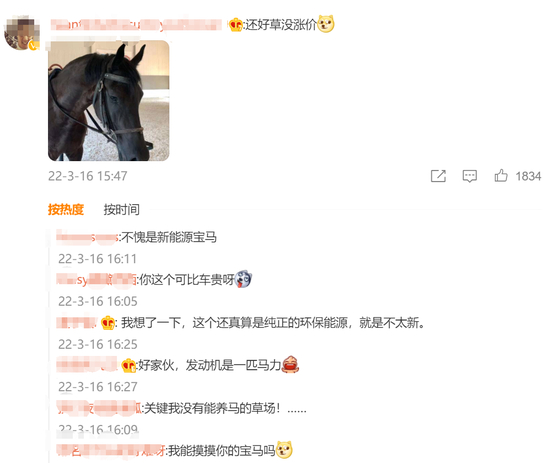Open the poster's profile avatar
The width and height of the screenshot is (550, 463).
(21, 33)
